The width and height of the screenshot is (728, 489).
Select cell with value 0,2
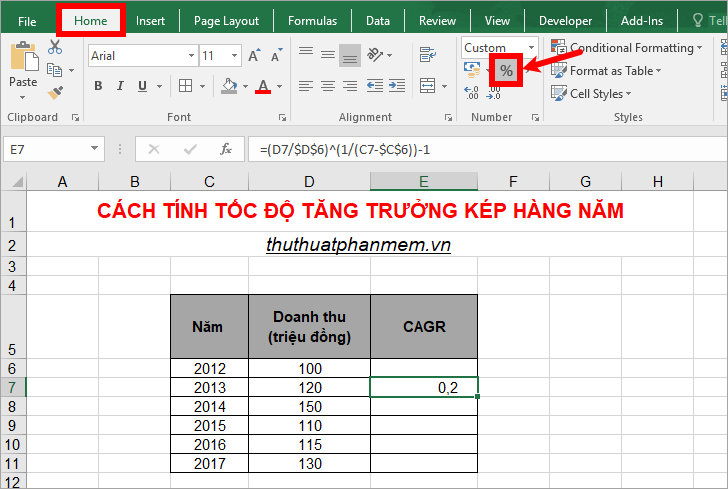pyautogui.click(x=424, y=387)
